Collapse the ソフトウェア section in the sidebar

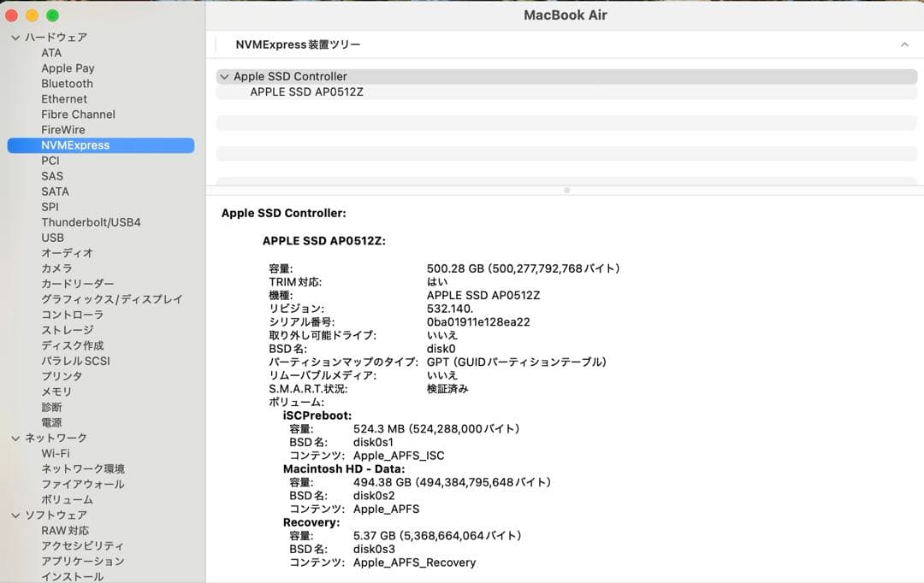pos(14,515)
